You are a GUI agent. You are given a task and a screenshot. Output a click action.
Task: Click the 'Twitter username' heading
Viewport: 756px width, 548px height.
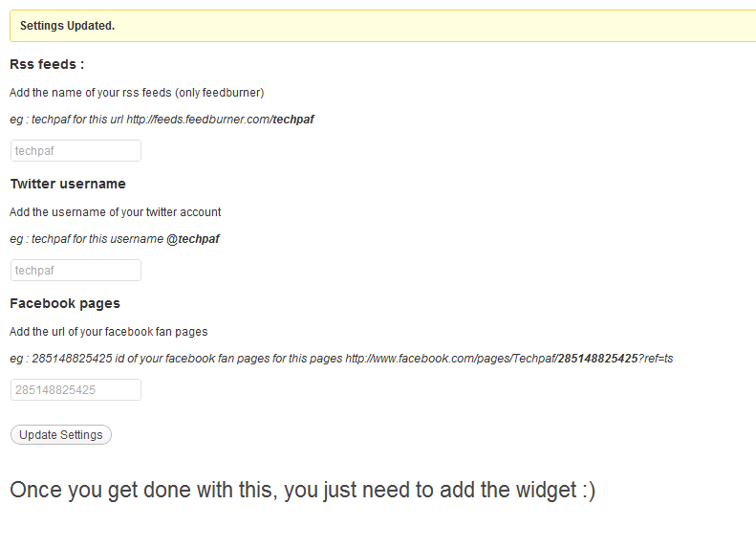(x=68, y=184)
